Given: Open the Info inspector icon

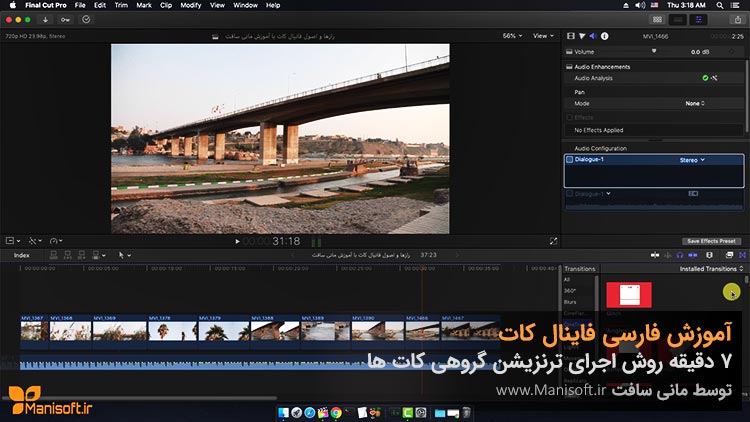Looking at the screenshot, I should pos(605,36).
